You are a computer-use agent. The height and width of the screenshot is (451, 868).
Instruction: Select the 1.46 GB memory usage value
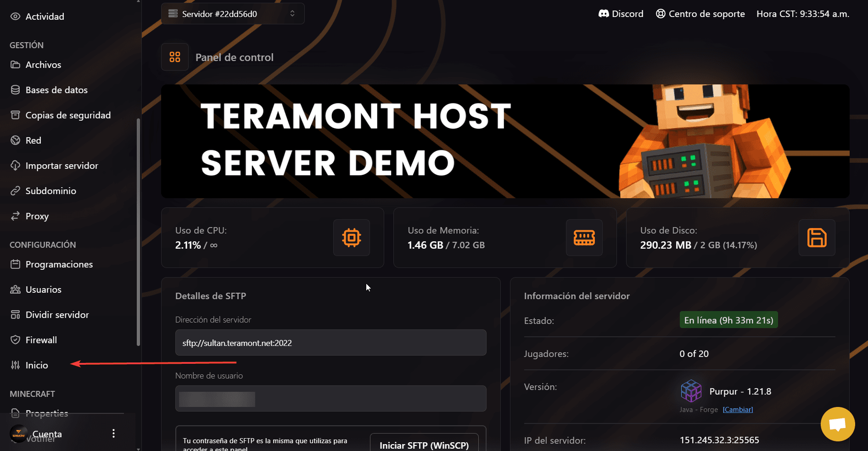(425, 245)
